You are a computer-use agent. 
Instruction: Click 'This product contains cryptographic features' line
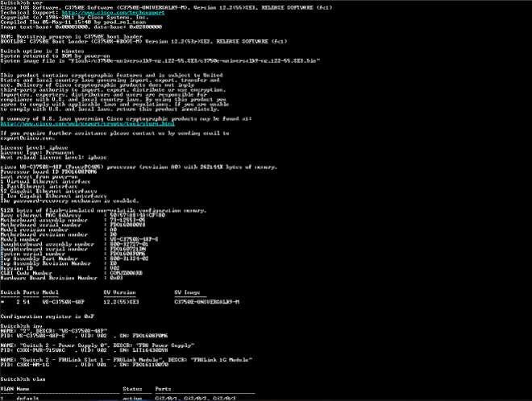[111, 75]
